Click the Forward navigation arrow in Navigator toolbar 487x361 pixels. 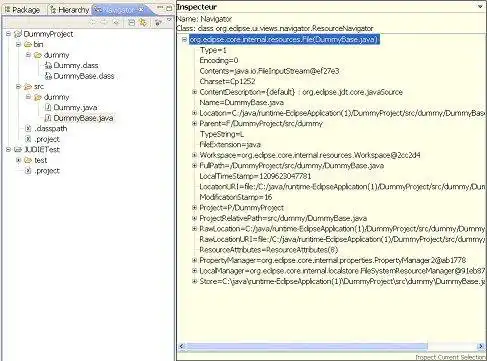pos(104,22)
